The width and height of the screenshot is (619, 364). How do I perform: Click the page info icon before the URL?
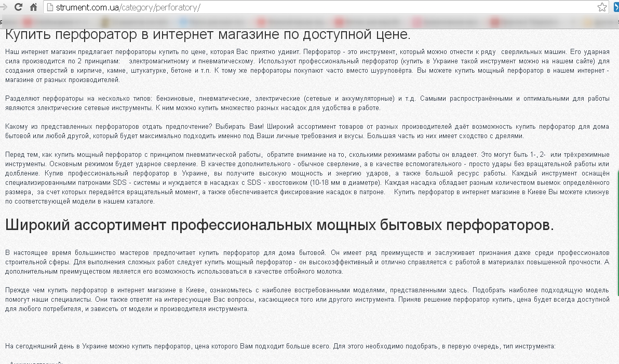click(50, 7)
